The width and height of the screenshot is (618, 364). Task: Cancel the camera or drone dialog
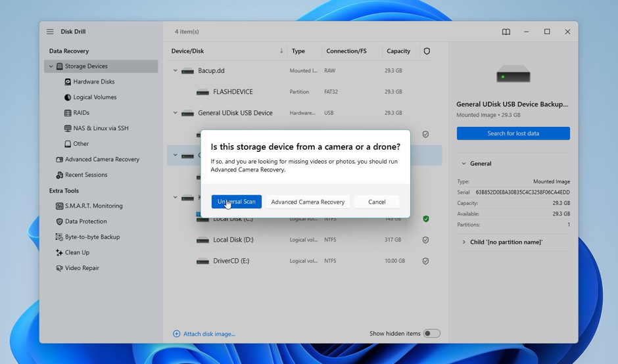click(x=377, y=202)
